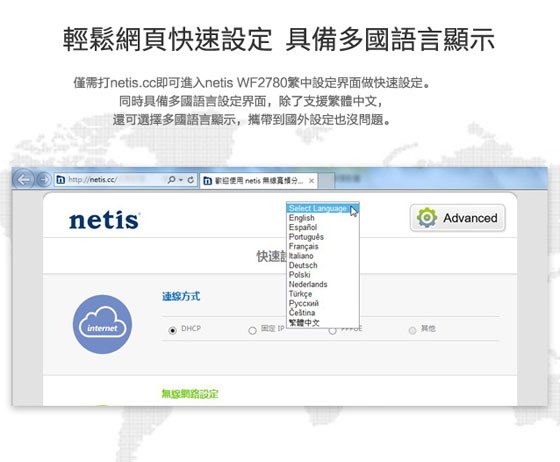Choose English from language list
Image resolution: width=560 pixels, height=462 pixels.
[x=302, y=218]
